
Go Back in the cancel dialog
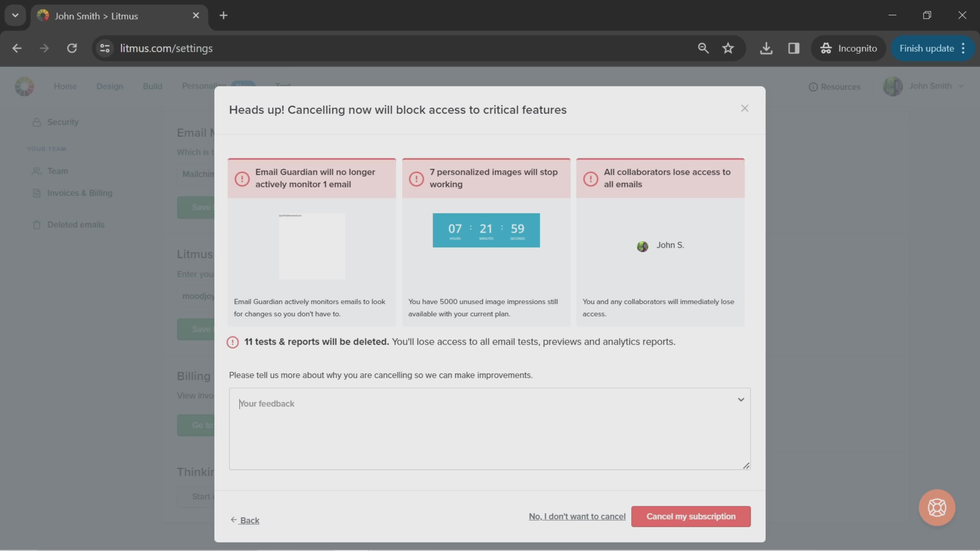(245, 520)
